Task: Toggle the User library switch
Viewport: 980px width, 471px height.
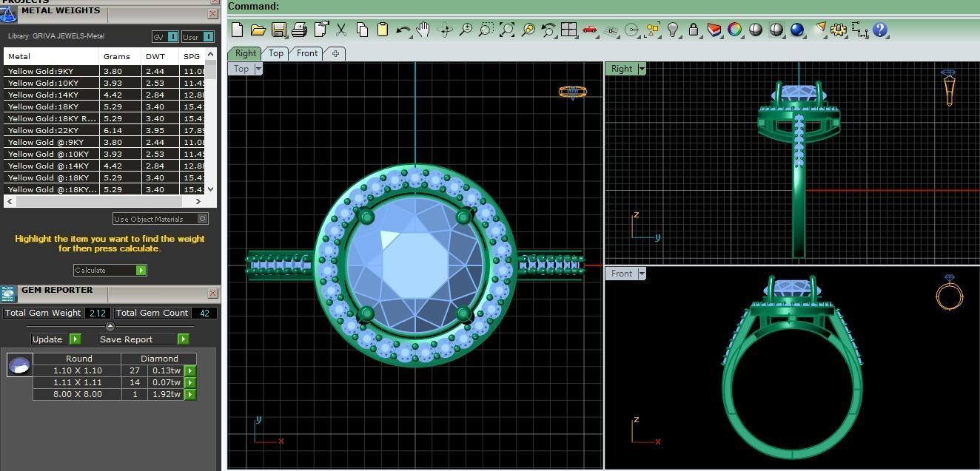Action: 198,37
